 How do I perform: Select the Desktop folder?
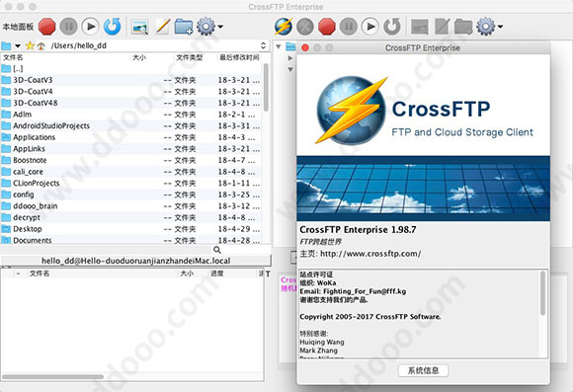[130, 229]
